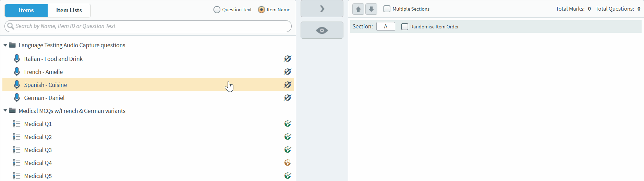Open the Items tab
Screen dimensions: 644x181
pos(26,11)
